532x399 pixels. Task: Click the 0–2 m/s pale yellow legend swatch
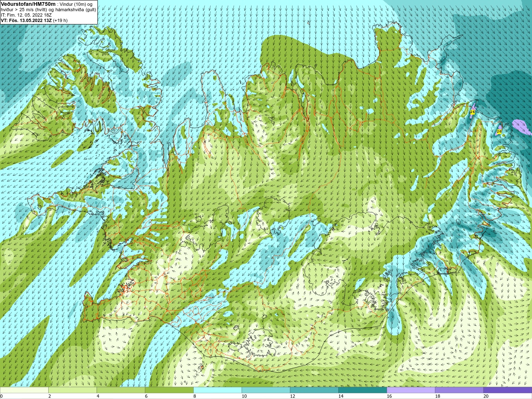pos(24,390)
